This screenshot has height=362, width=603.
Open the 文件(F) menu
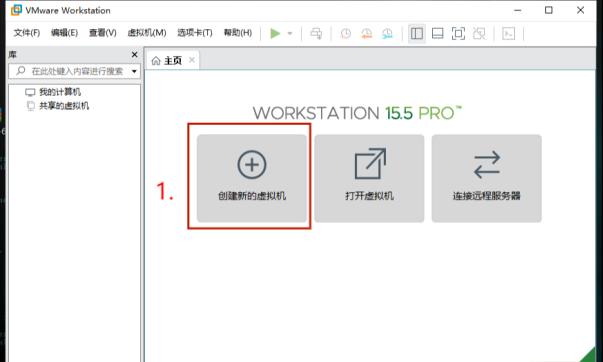27,33
